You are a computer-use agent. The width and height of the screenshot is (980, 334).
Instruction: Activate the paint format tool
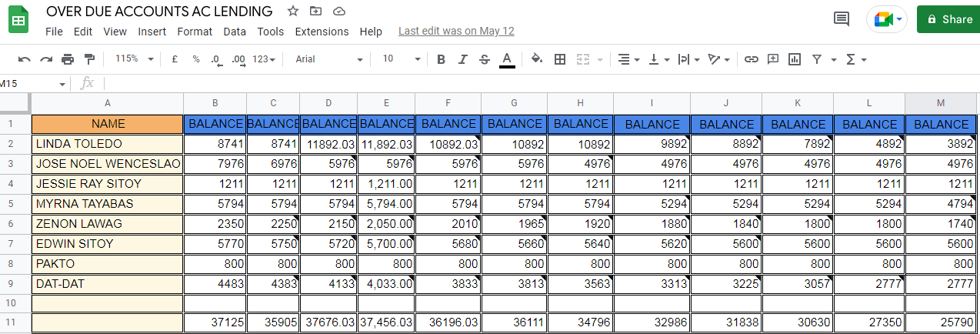(89, 59)
